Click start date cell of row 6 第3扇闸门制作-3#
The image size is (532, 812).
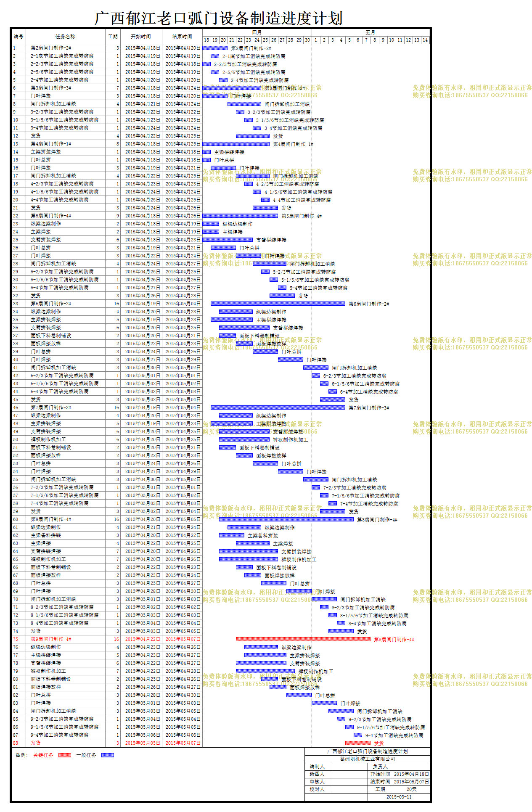tap(141, 88)
